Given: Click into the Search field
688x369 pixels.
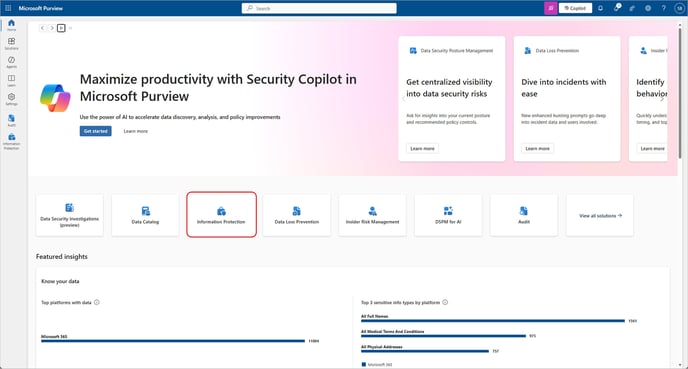Looking at the screenshot, I should (x=319, y=8).
